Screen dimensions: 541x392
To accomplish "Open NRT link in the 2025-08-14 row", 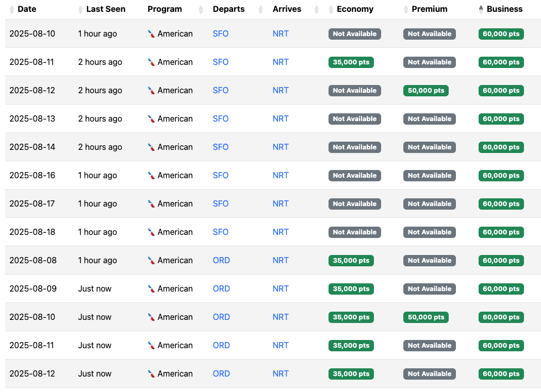I will click(x=281, y=147).
